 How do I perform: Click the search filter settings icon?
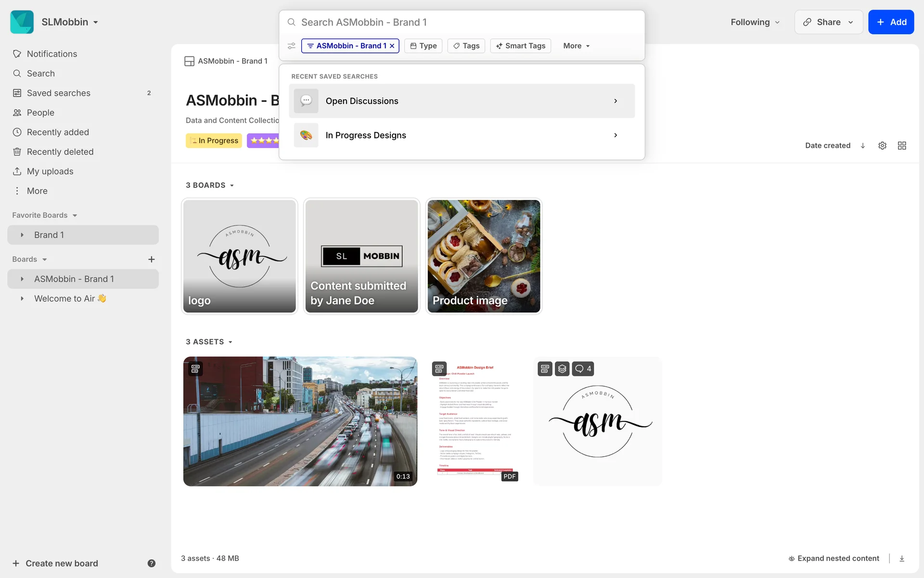click(292, 46)
